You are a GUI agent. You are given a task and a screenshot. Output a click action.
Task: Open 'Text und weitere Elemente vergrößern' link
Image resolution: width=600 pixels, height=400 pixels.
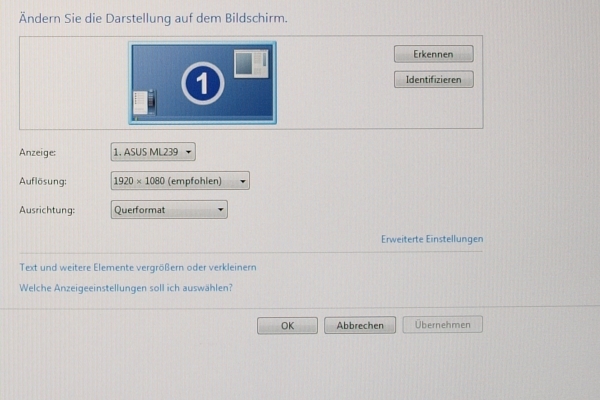(138, 267)
